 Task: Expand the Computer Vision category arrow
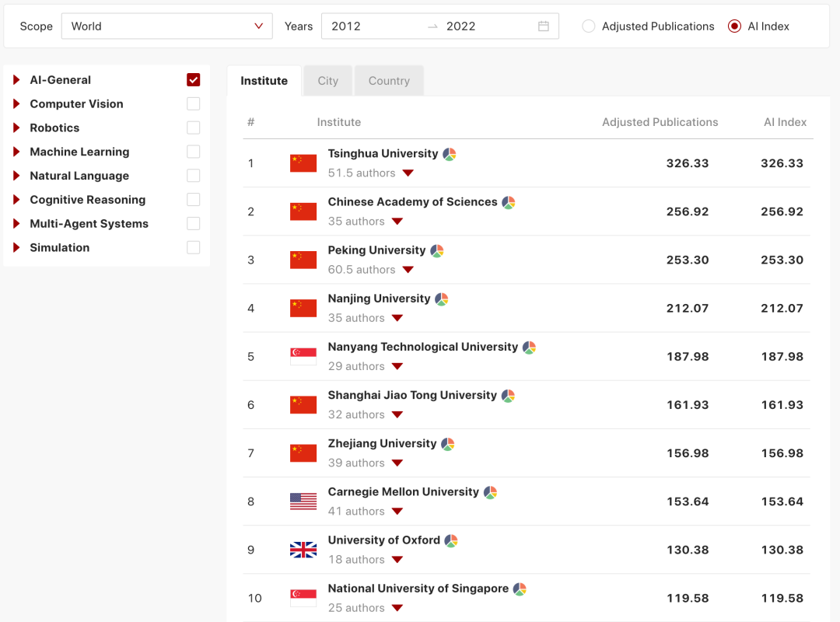pos(16,104)
